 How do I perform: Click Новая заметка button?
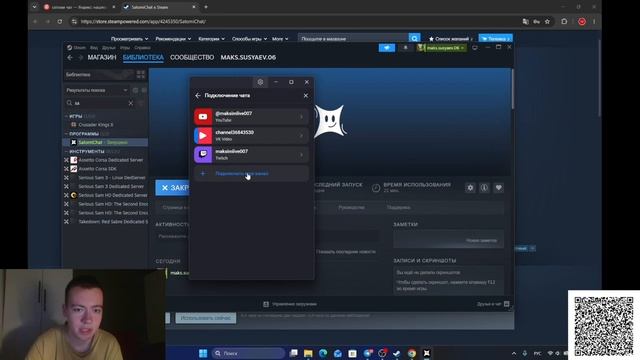481,240
